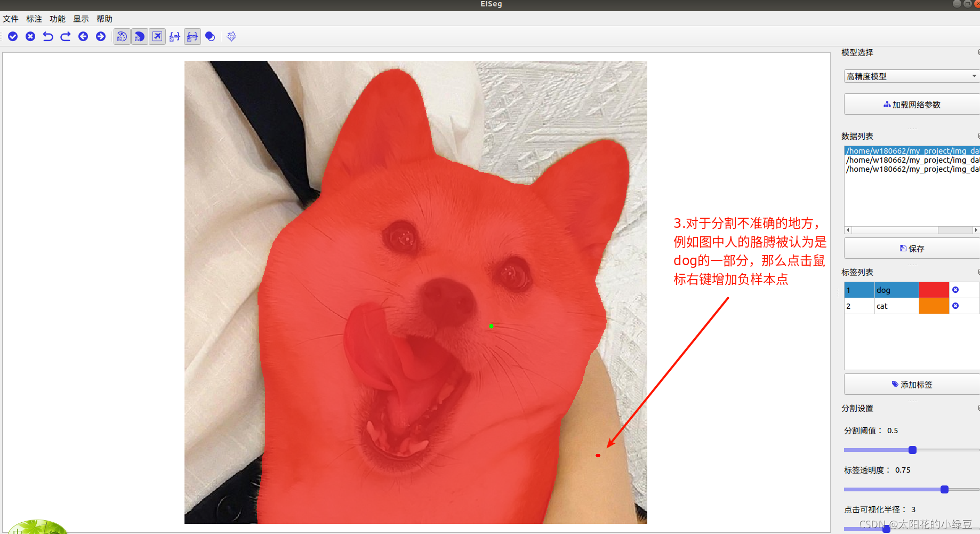This screenshot has width=980, height=534.
Task: Go to the next image
Action: [x=101, y=36]
